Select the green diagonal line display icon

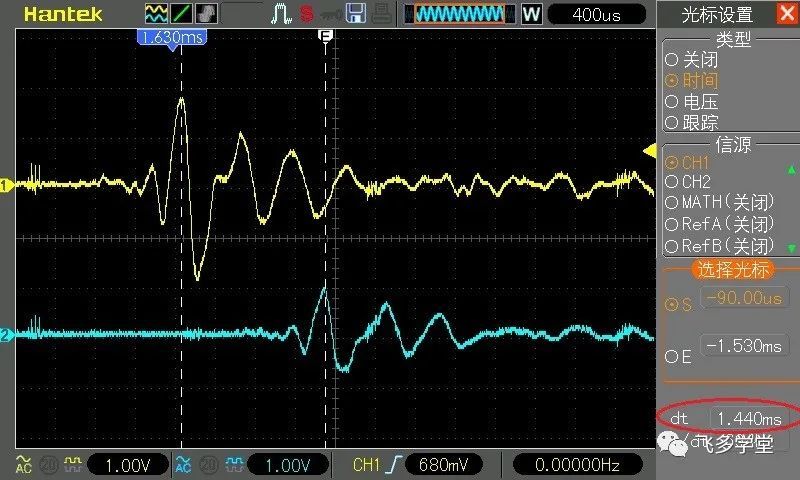click(x=181, y=13)
